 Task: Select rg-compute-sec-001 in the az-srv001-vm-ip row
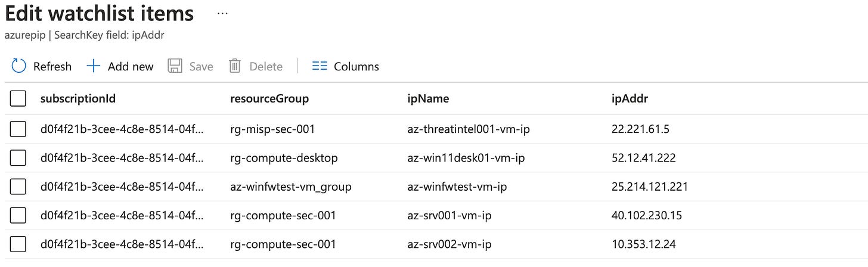coord(283,215)
